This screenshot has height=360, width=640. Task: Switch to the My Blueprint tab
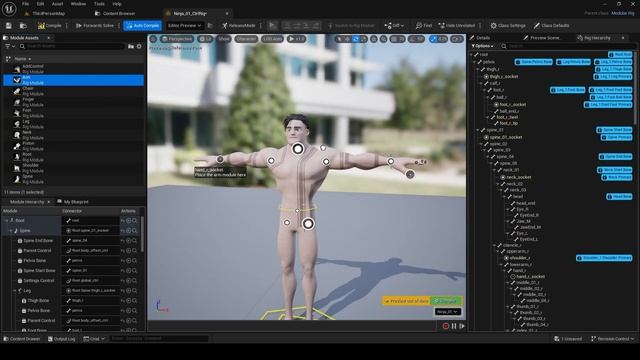point(73,202)
